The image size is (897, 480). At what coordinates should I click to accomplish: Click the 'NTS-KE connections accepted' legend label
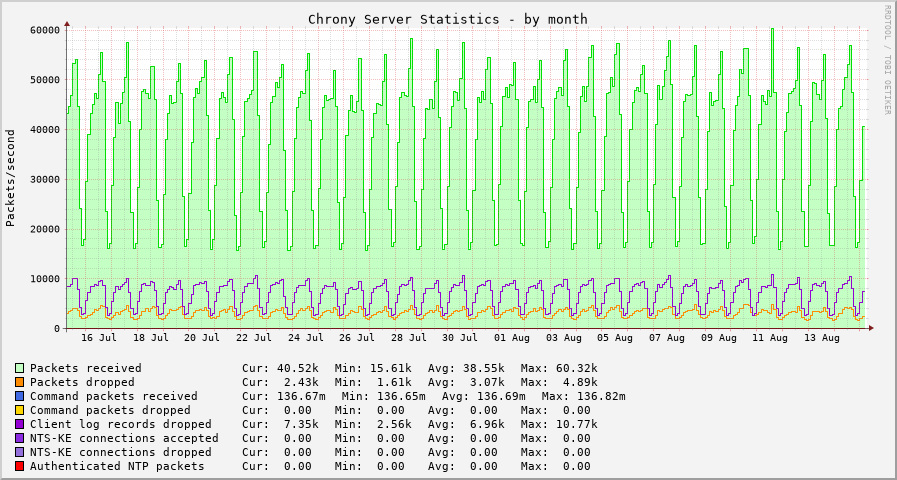coord(124,438)
